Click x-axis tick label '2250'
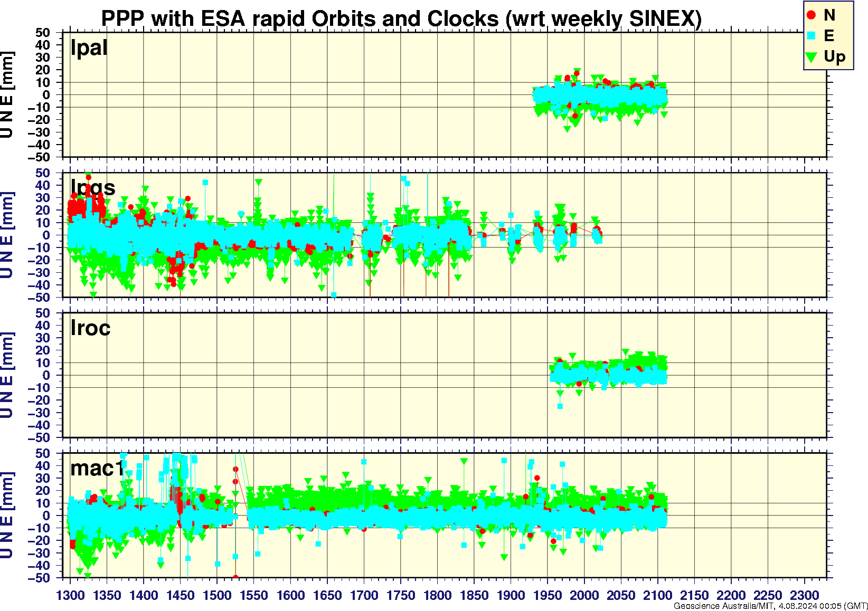 click(x=768, y=596)
